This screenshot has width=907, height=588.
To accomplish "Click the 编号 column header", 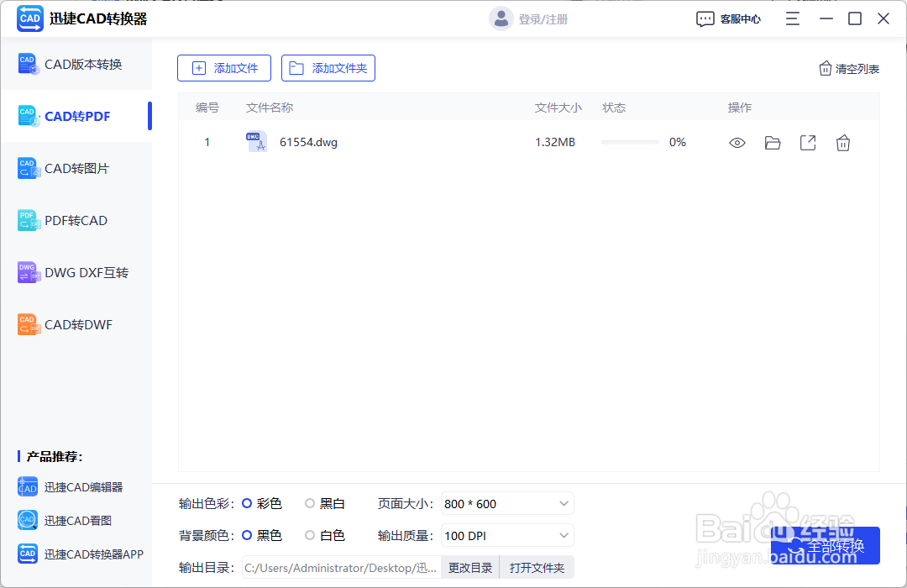I will point(207,108).
